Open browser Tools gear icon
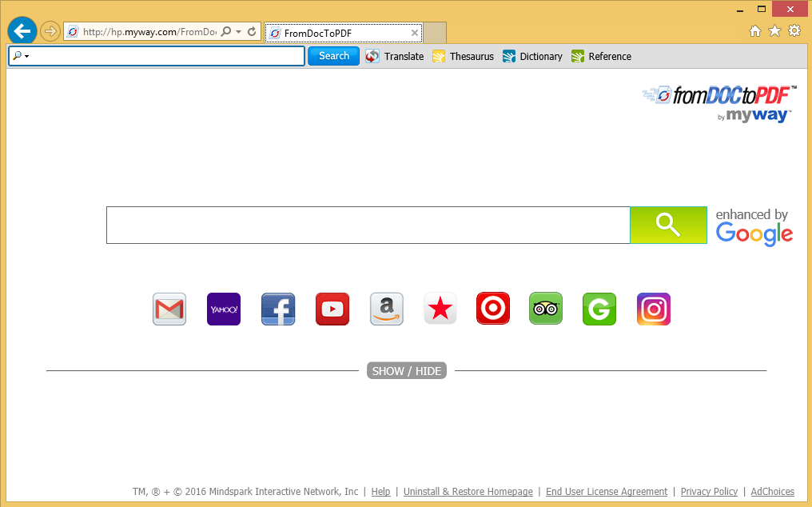 (794, 31)
